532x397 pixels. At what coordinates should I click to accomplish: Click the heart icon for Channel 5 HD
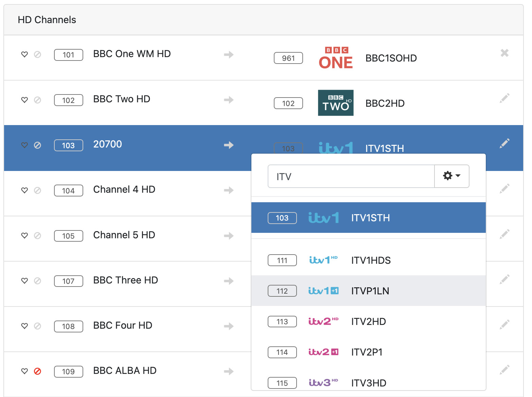[x=24, y=236]
